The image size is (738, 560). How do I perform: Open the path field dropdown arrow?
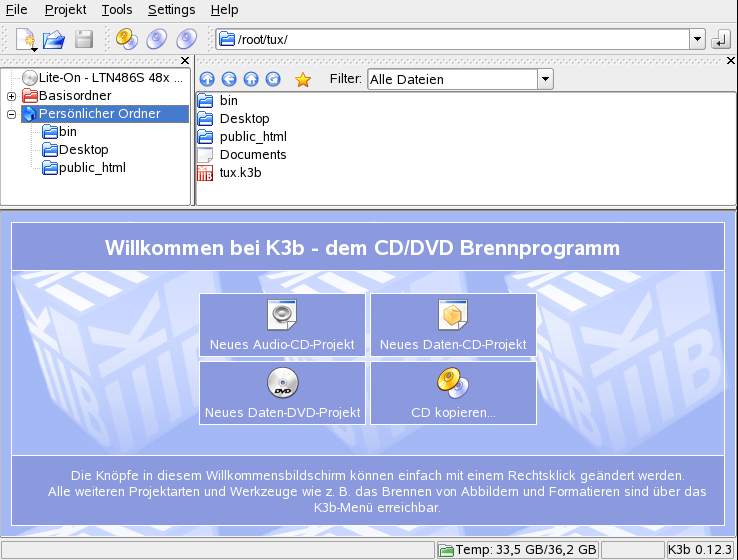[x=698, y=40]
